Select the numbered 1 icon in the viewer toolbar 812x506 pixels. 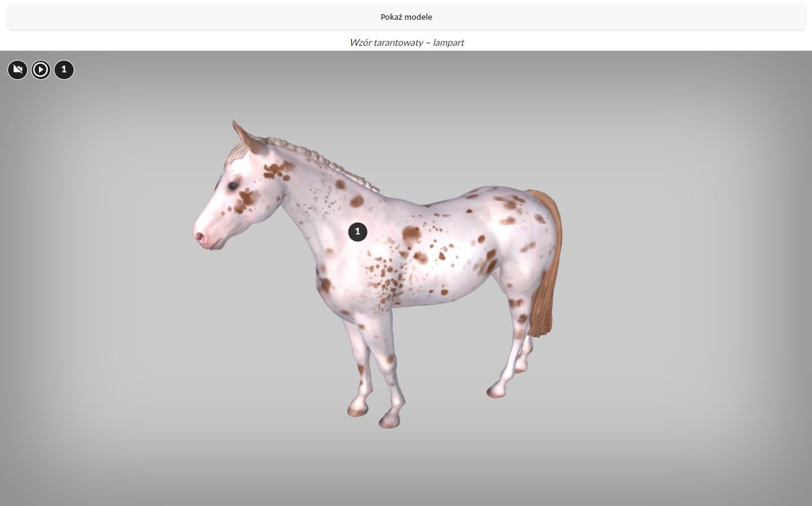coord(64,70)
